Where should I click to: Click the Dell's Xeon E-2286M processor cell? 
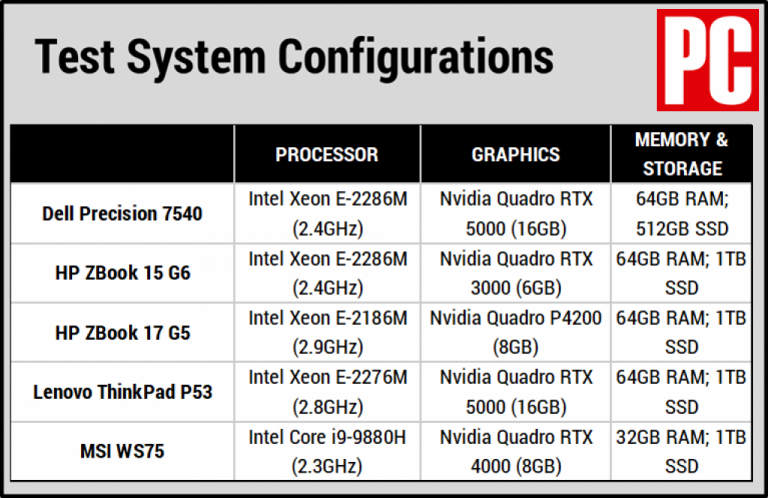[x=327, y=213]
